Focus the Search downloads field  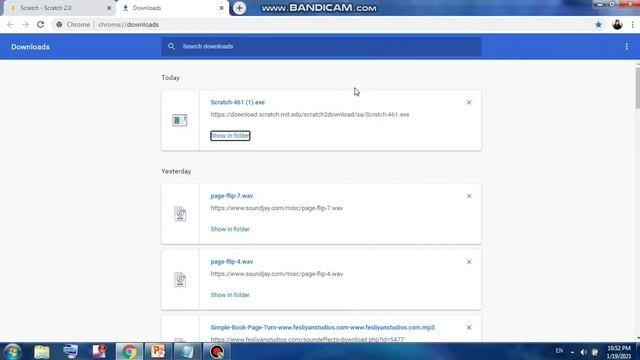click(321, 47)
